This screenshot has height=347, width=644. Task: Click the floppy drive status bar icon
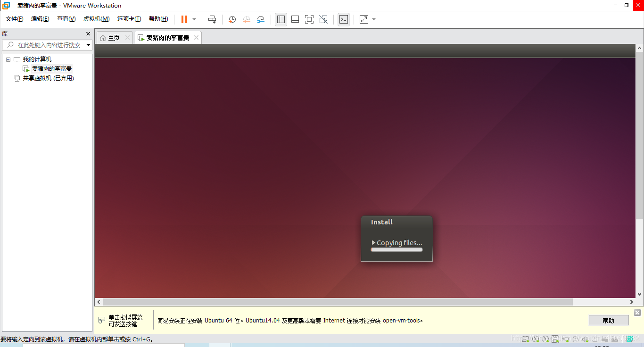pos(555,339)
